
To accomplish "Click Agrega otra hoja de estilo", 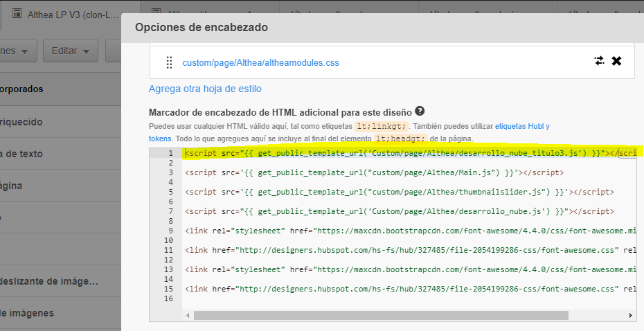I will pyautogui.click(x=205, y=89).
